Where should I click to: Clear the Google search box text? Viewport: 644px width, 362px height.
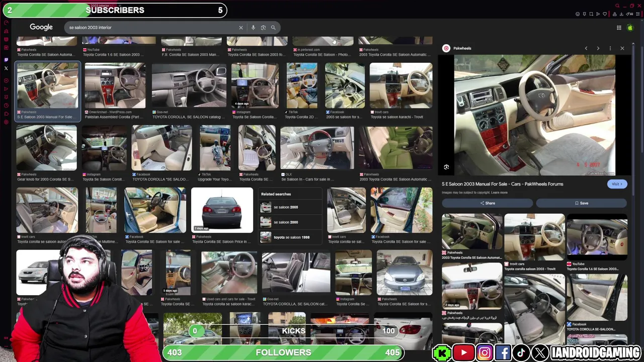tap(240, 28)
